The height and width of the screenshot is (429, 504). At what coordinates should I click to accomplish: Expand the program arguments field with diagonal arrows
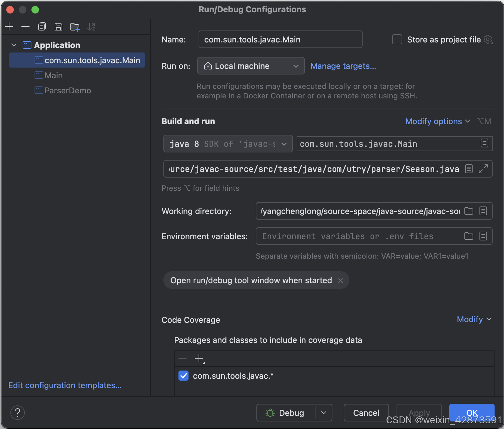483,169
